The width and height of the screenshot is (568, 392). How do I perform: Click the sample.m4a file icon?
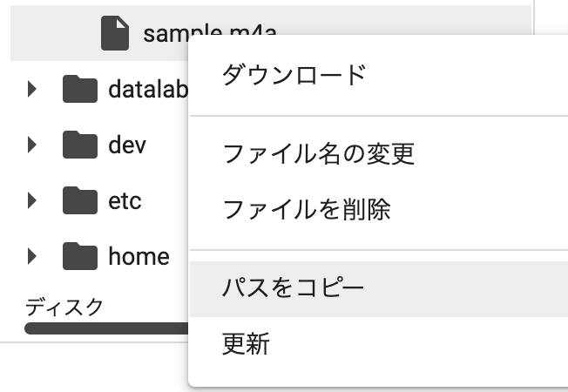115,33
